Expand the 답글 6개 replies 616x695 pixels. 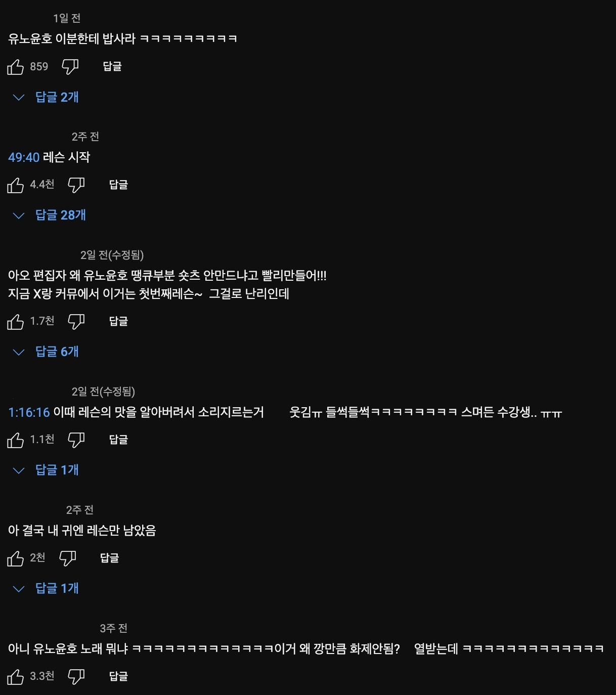pos(46,352)
